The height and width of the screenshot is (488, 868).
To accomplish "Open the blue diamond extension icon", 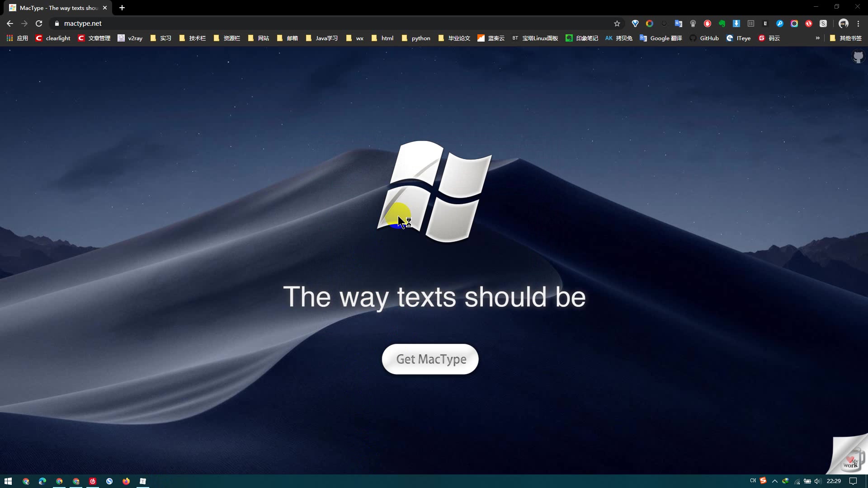I will pos(635,23).
